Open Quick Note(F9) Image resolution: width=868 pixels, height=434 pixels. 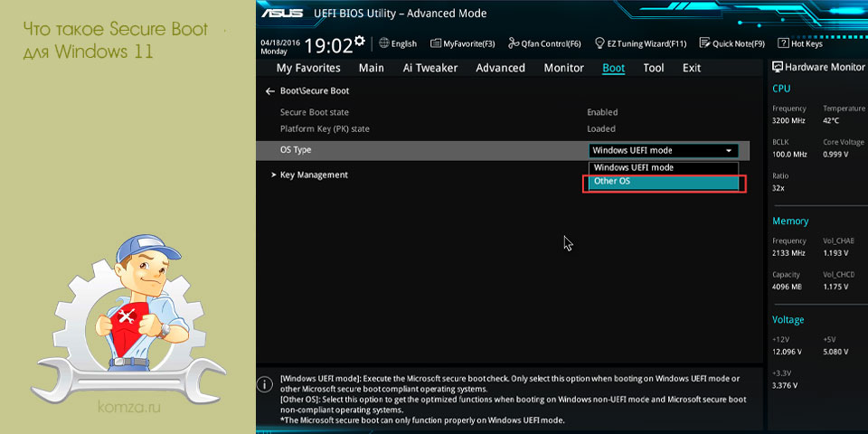731,43
